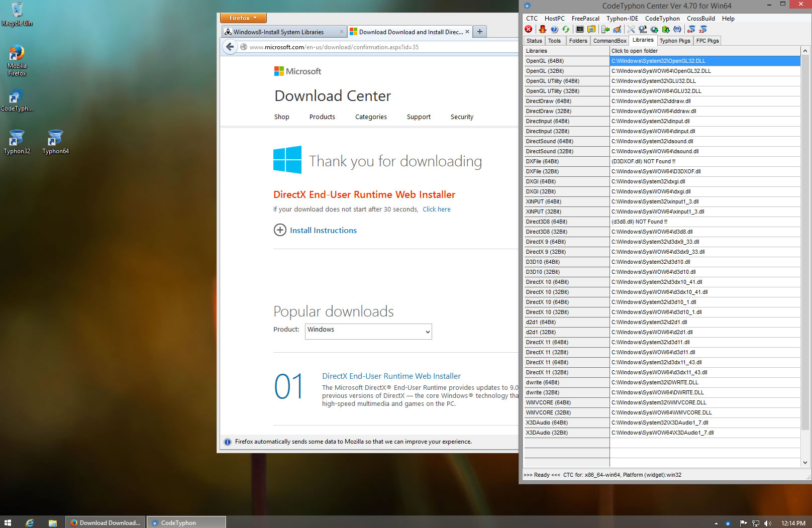Open the FreePascal menu

tap(585, 19)
